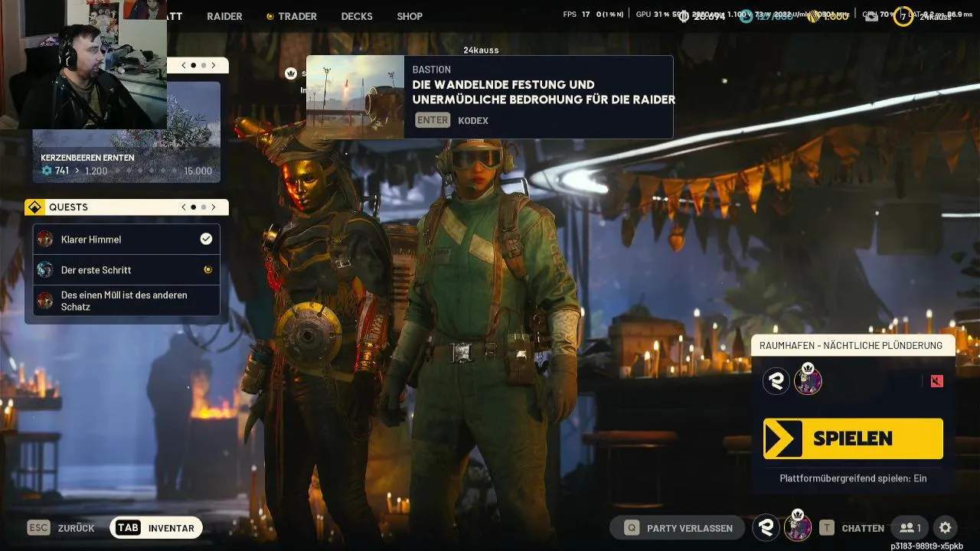The image size is (980, 551).
Task: Go to previous quests page chevron
Action: pos(184,207)
